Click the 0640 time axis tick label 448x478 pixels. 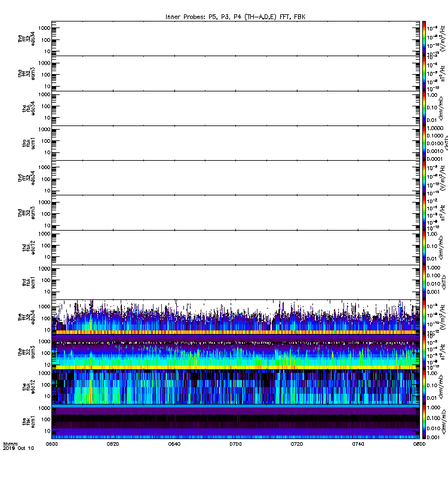point(174,444)
